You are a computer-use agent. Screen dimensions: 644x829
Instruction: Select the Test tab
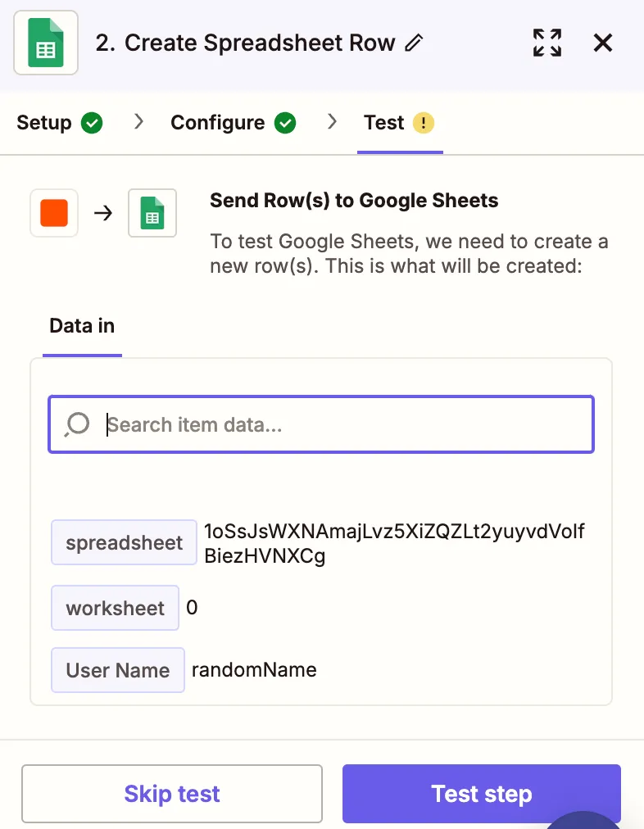point(399,123)
